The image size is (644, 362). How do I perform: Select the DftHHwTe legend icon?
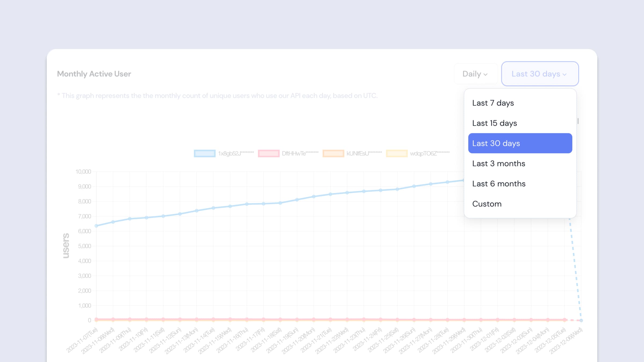click(269, 153)
